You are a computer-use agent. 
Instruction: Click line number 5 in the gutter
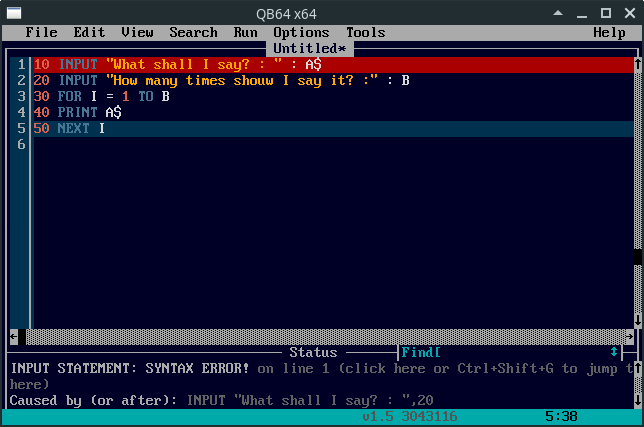point(21,129)
